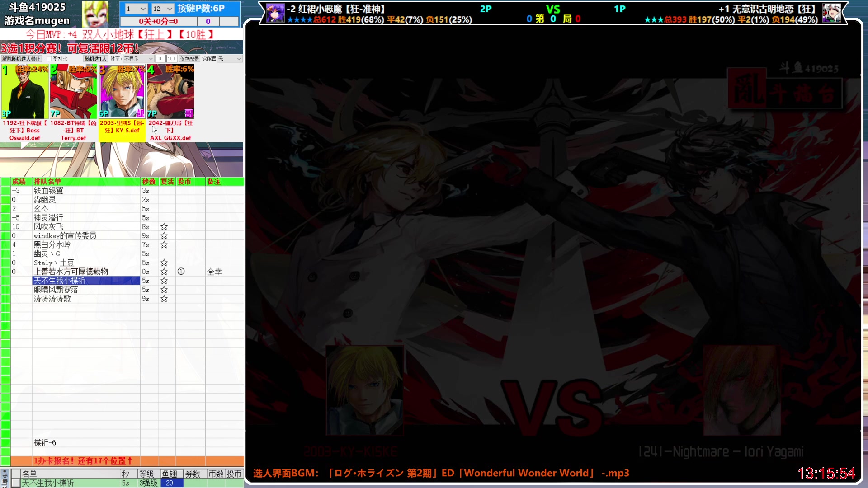Select the BT Terry character portrait numbered 2

(x=73, y=91)
